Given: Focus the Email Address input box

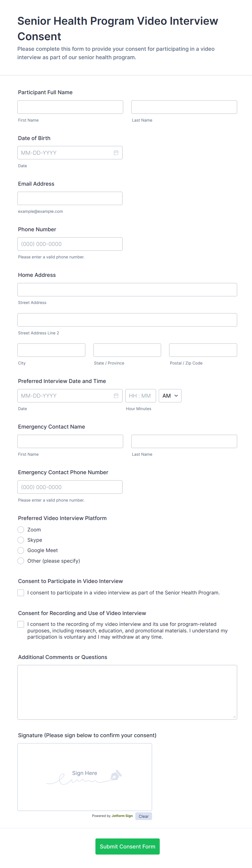Looking at the screenshot, I should (70, 198).
